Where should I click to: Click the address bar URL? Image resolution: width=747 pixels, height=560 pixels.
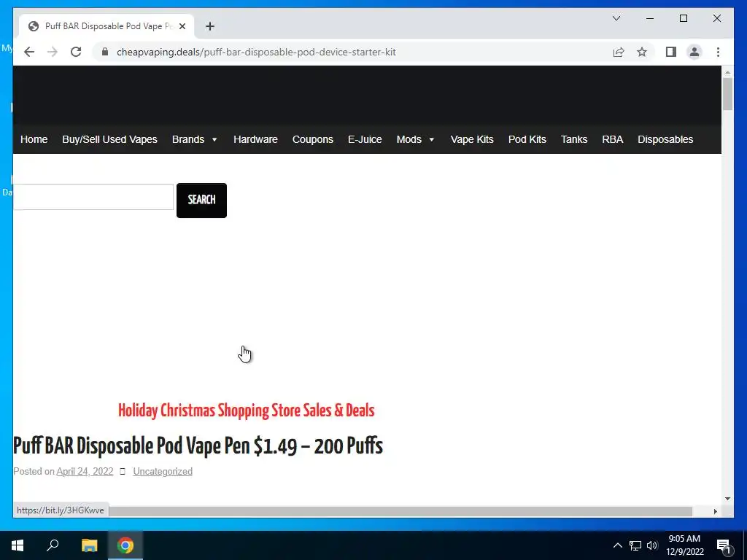[x=256, y=52]
